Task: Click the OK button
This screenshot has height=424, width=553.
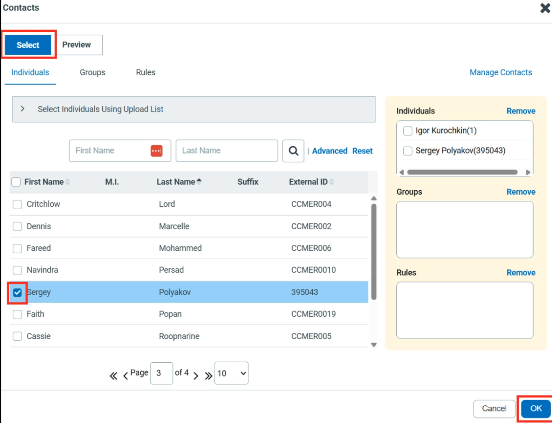Action: [x=536, y=408]
